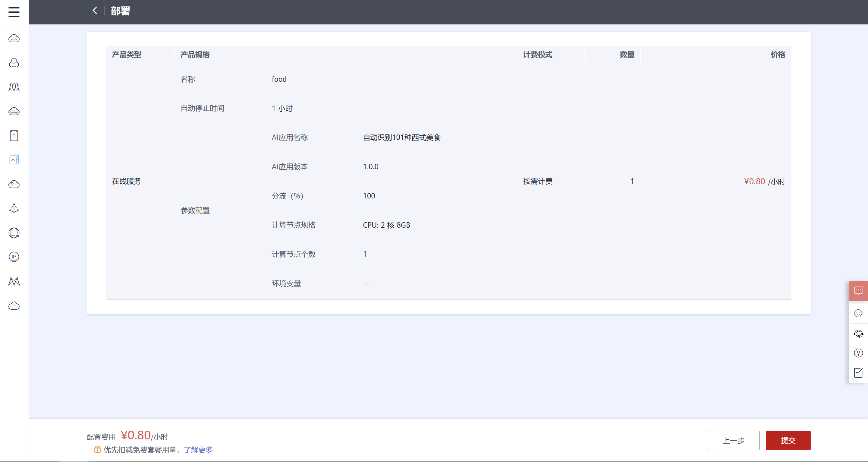Click the three-hexagon cluster sidebar icon

point(14,63)
